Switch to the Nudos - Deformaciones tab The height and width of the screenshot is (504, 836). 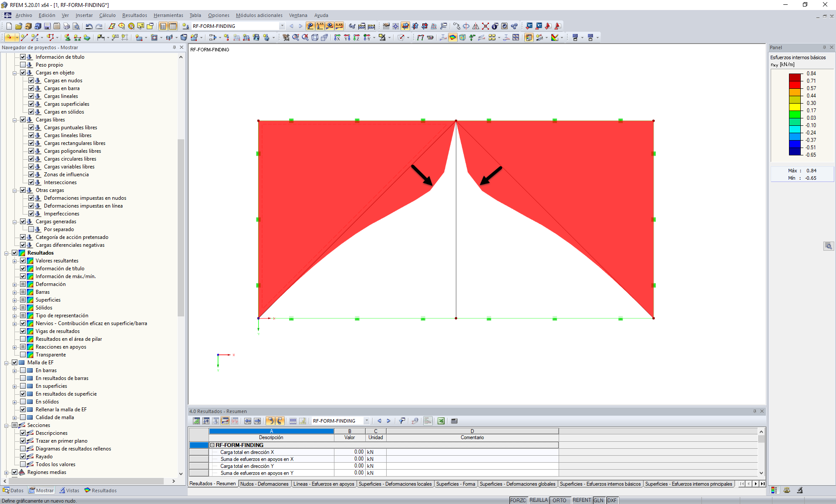click(264, 484)
